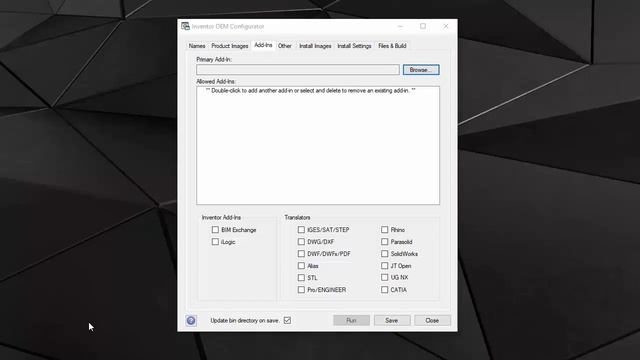Check the JT Open translator
Screen dimensions: 640x360
384,266
